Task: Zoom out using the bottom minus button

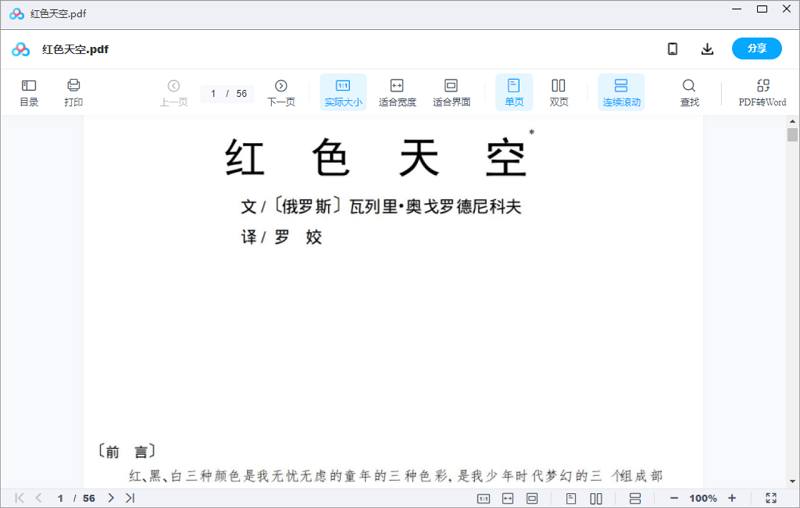Action: pyautogui.click(x=674, y=498)
